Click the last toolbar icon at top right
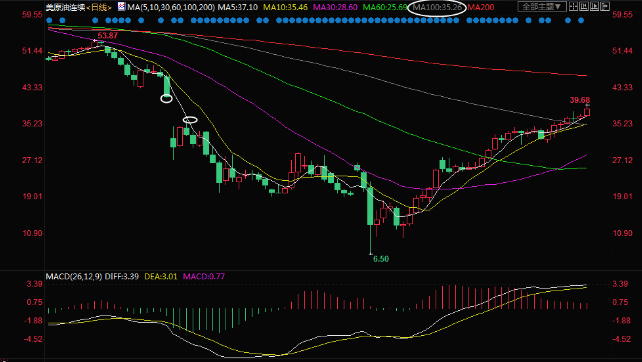Viewport: 642px width, 362px height. [605, 6]
